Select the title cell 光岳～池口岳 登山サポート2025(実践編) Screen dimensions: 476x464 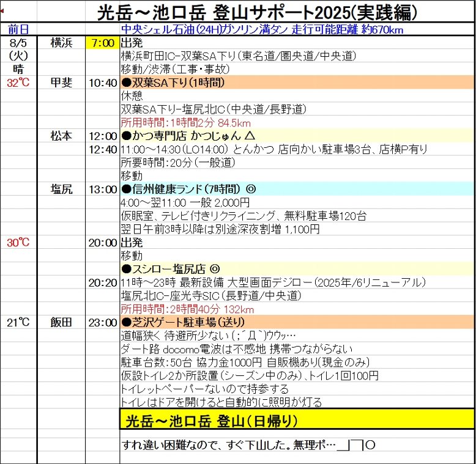[257, 13]
